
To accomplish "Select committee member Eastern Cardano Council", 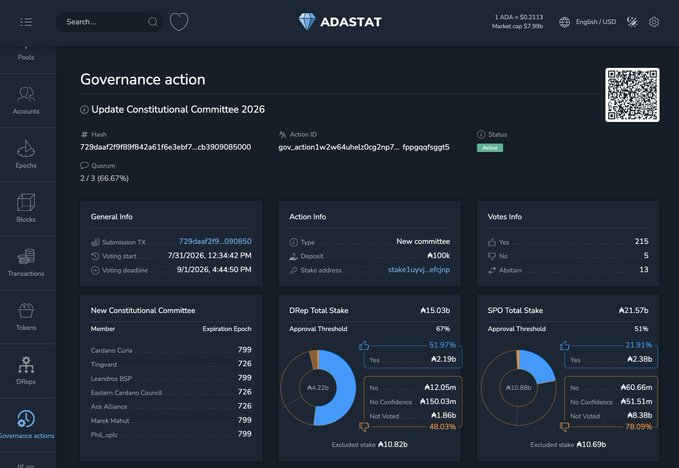I will click(126, 393).
